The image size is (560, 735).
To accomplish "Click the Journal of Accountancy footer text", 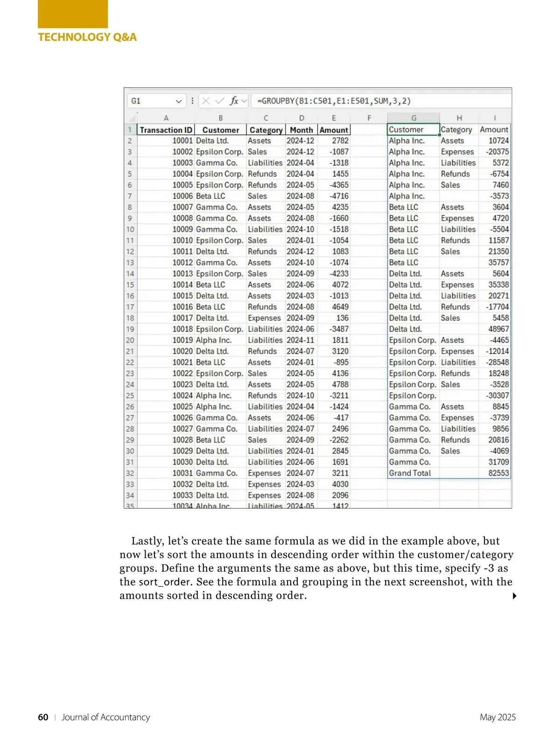I will click(105, 717).
